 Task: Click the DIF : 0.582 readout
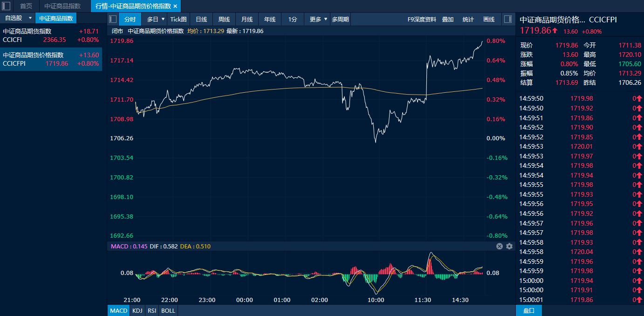[x=164, y=246]
